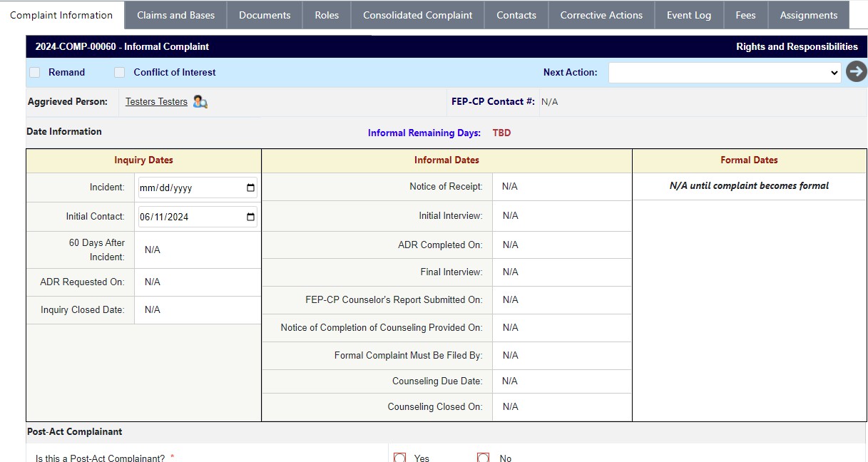View Consolidated Complaint tab
This screenshot has height=462, width=868.
click(417, 15)
